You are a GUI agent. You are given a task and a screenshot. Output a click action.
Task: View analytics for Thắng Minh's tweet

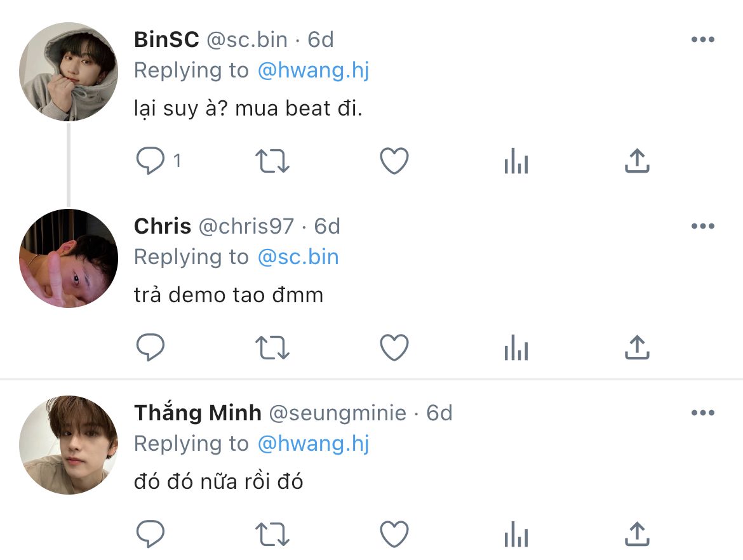point(516,534)
